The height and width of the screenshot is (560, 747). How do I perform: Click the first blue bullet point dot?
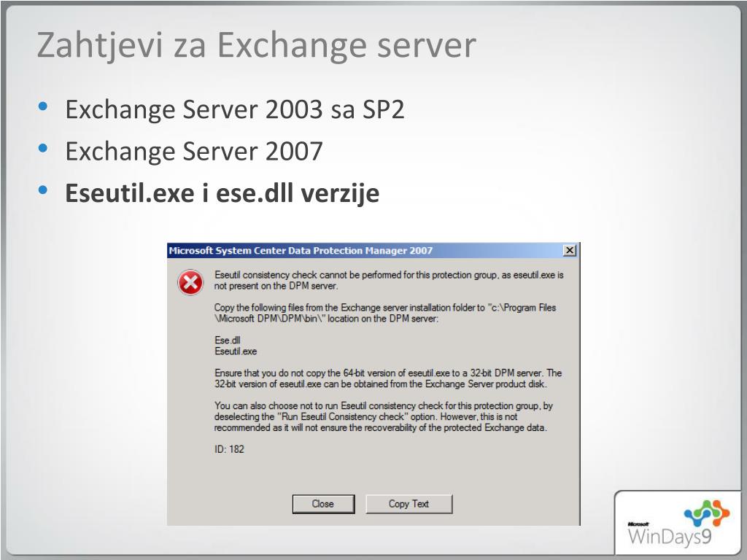(43, 106)
